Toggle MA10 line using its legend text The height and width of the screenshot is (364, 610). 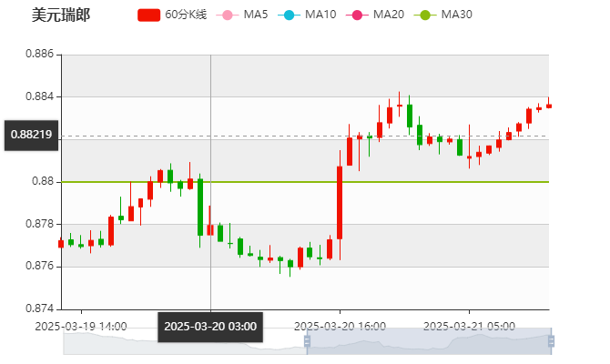click(x=320, y=15)
